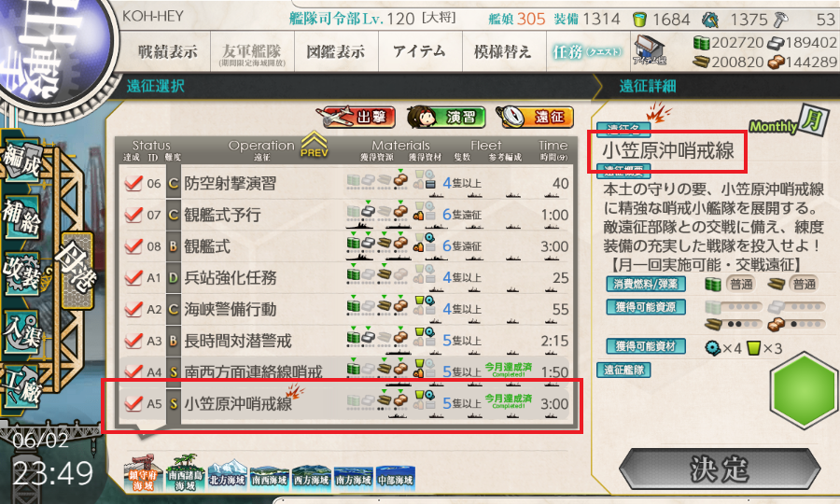This screenshot has width=840, height=504.
Task: Open the 編成 fleet composition side icon
Action: pyautogui.click(x=21, y=161)
